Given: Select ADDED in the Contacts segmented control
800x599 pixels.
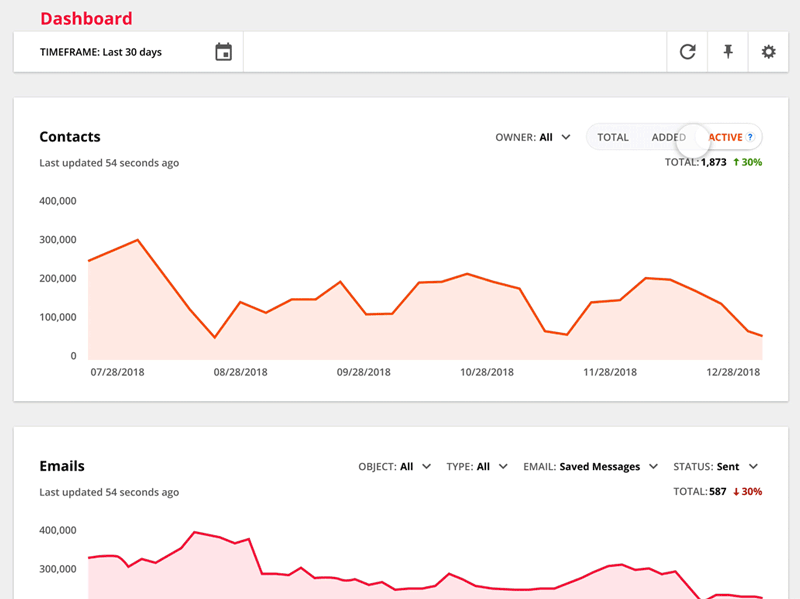Looking at the screenshot, I should click(x=667, y=137).
